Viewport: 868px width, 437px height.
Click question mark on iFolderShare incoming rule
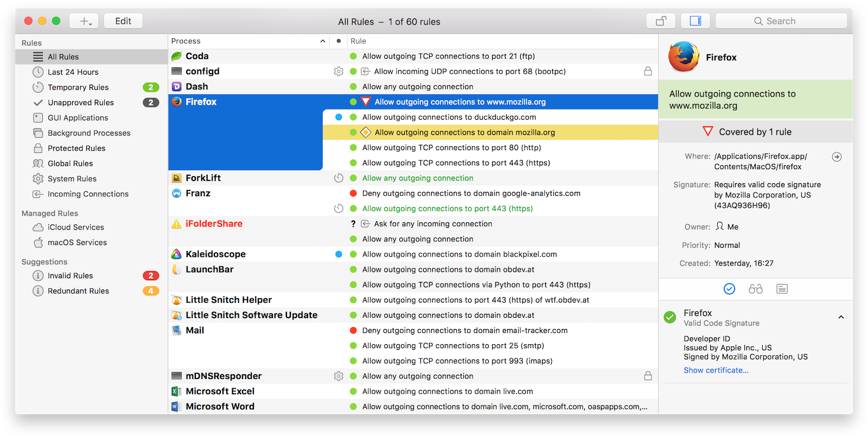[x=353, y=224]
